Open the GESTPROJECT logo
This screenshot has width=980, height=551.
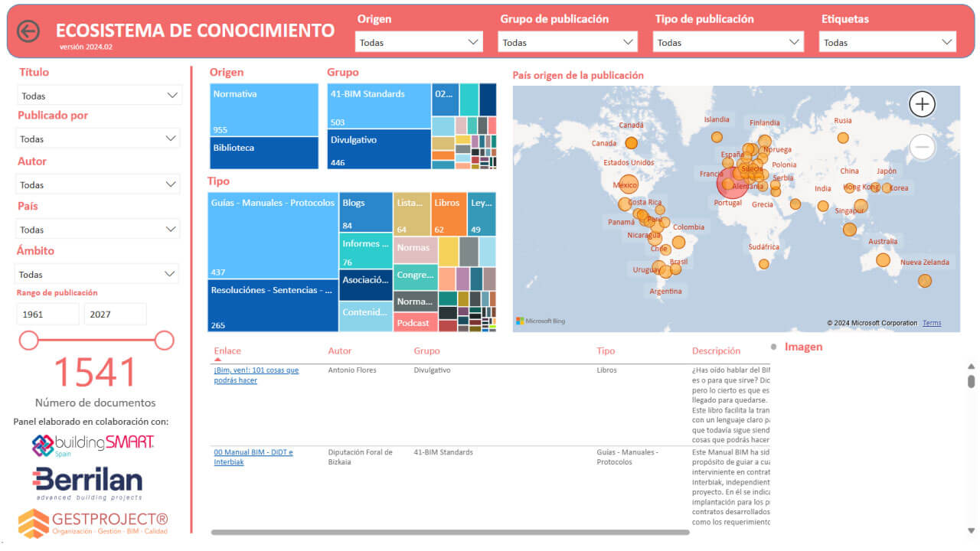click(93, 523)
